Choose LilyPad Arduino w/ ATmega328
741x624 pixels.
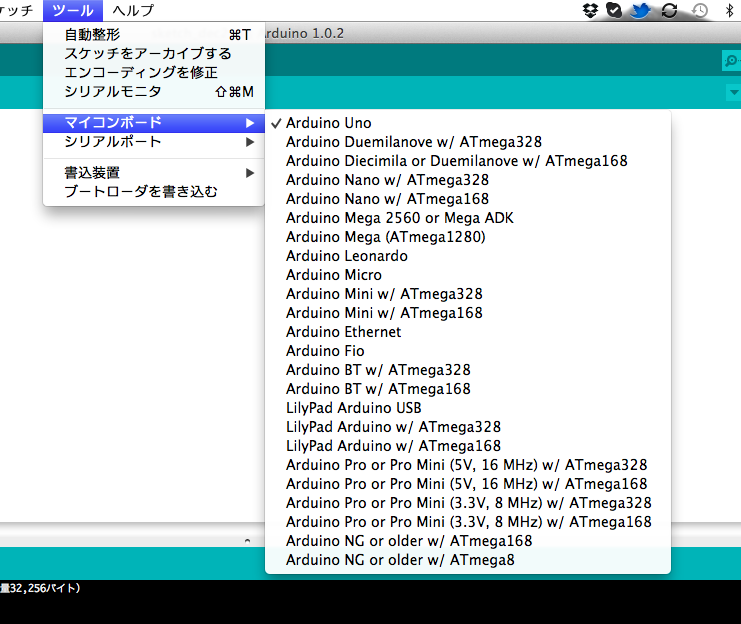pyautogui.click(x=468, y=427)
